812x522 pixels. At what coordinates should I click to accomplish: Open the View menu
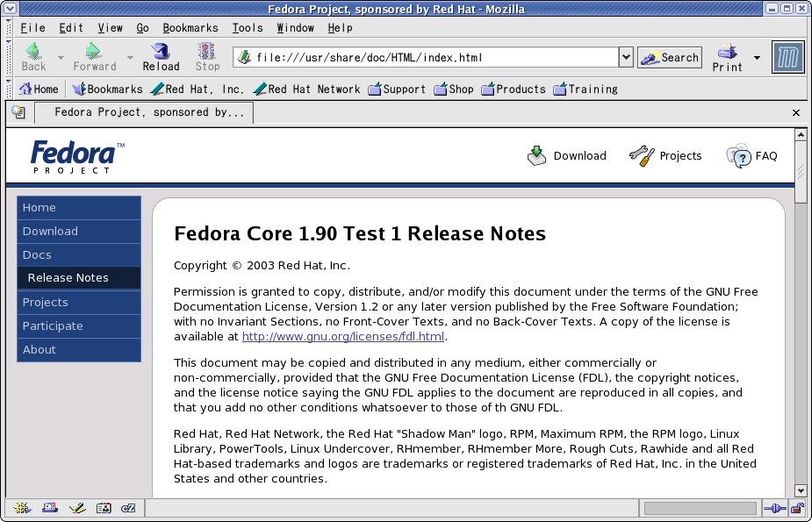coord(111,28)
